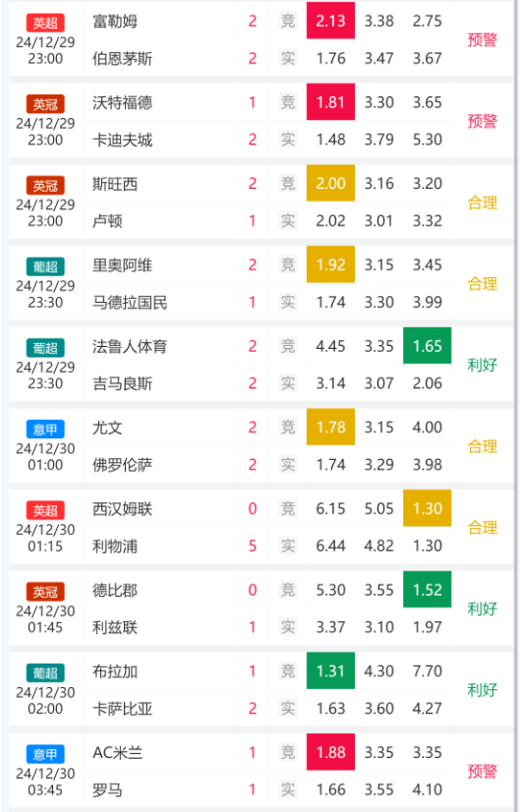This screenshot has height=812, width=520.
Task: Click the 意甲 badge for 尤文 match
Action: tap(45, 430)
